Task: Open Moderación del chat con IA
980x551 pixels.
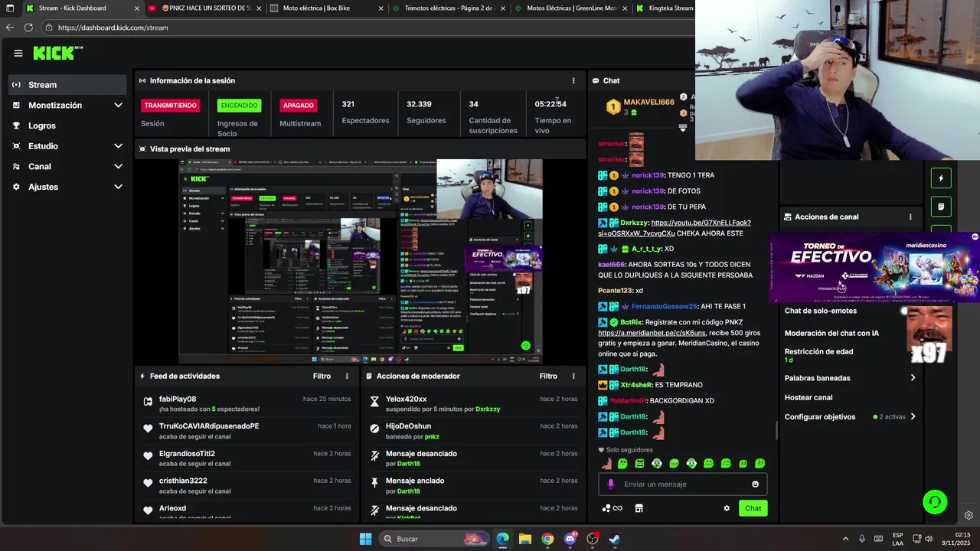Action: pos(831,333)
